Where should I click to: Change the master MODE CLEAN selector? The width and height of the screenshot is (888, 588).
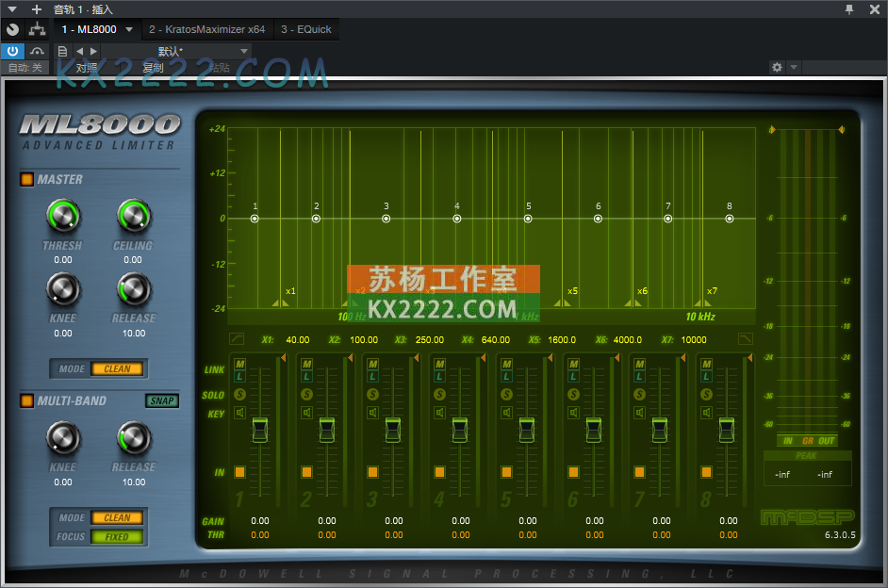[x=117, y=369]
